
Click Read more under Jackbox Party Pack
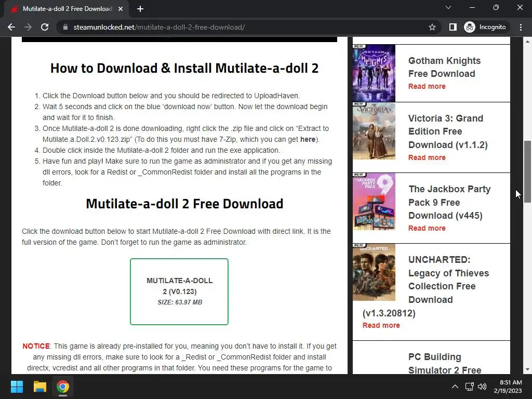427,229
